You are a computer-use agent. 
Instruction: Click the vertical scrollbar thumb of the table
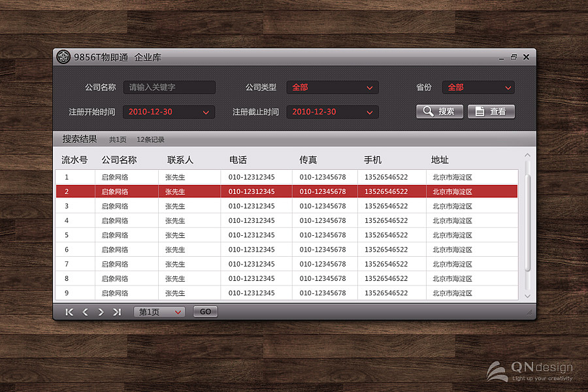pyautogui.click(x=527, y=222)
